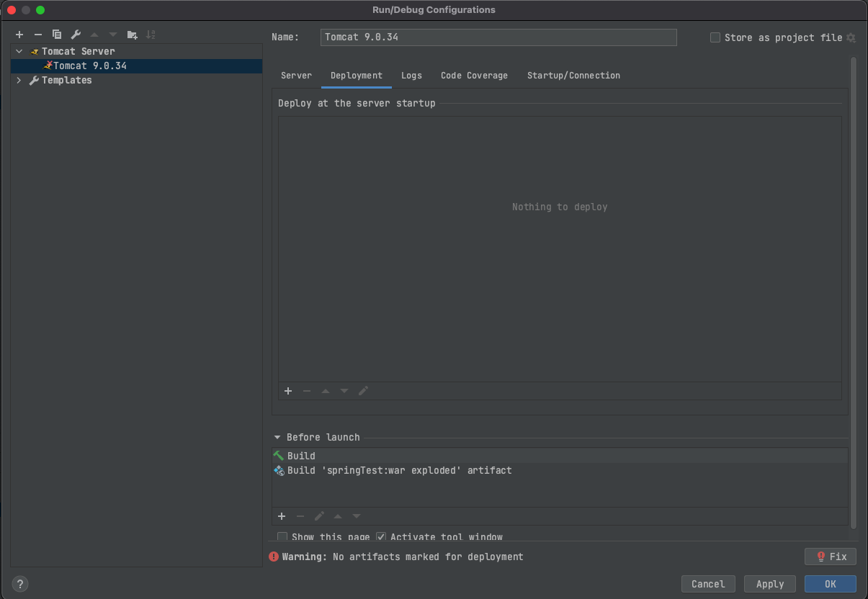This screenshot has width=868, height=599.
Task: Move before launch task up arrow
Action: (x=338, y=516)
